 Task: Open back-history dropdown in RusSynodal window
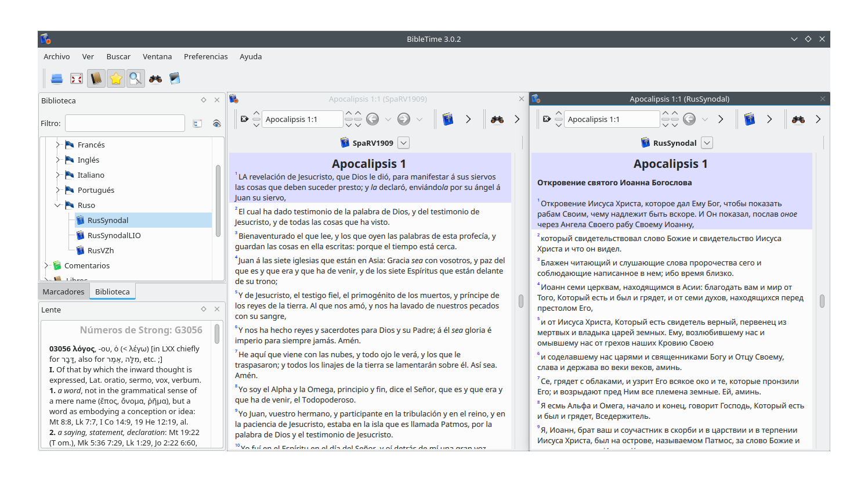(x=705, y=119)
